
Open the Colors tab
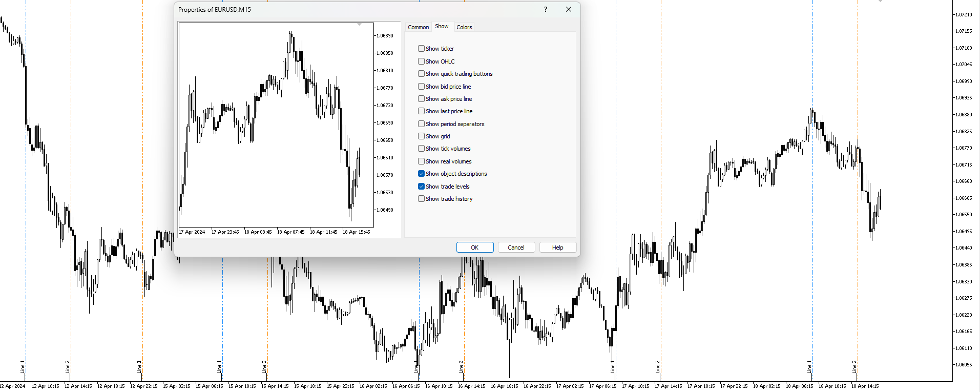click(464, 27)
